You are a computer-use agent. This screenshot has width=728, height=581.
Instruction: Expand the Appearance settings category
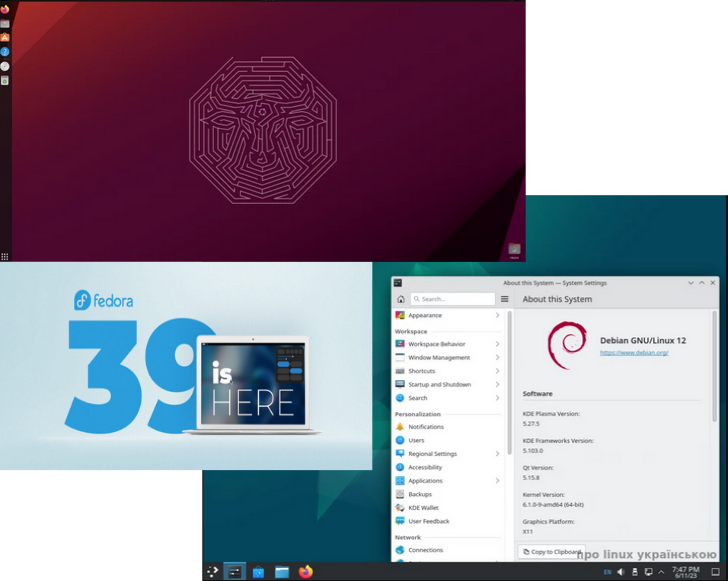[448, 315]
